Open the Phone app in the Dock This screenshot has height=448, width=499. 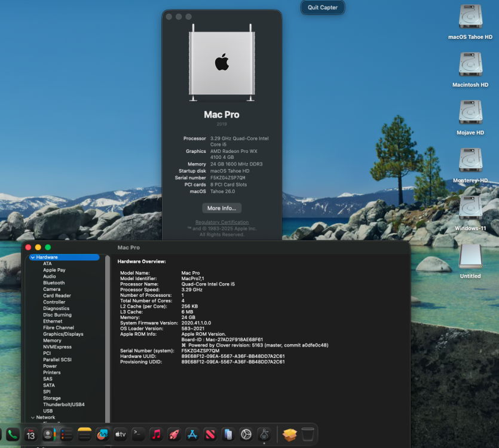tap(13, 434)
